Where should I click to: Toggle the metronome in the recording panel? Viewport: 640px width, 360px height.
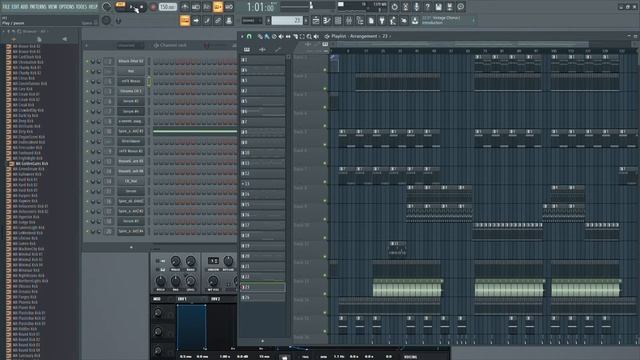click(184, 7)
